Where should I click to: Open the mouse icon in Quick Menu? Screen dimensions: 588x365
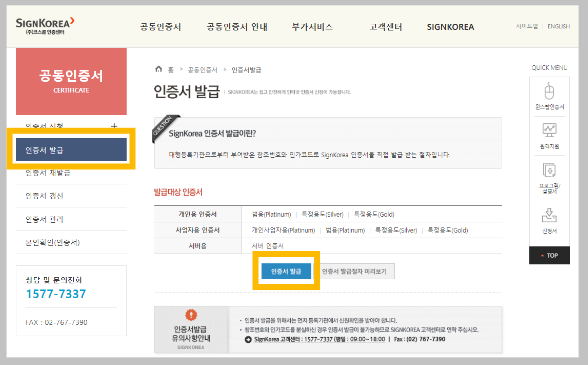tap(549, 92)
